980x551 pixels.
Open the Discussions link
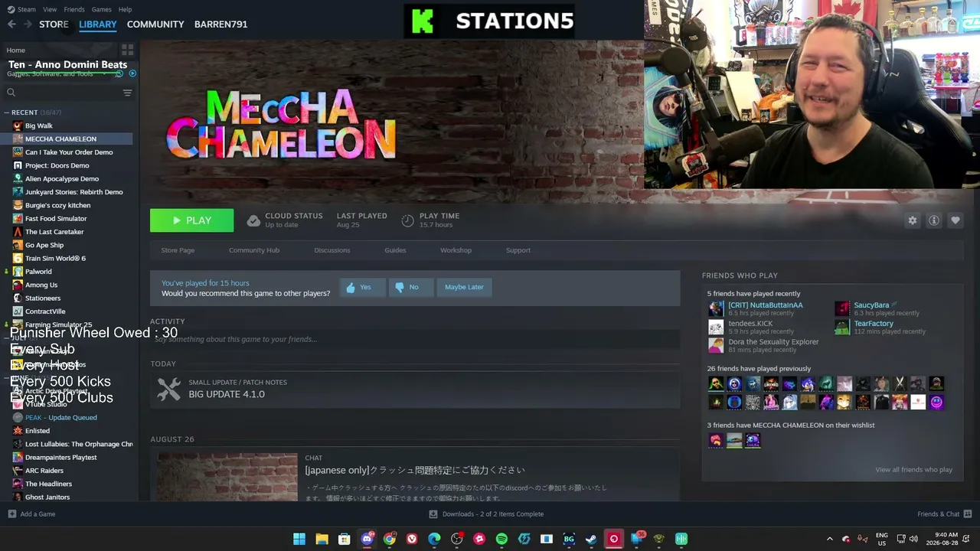click(x=332, y=250)
